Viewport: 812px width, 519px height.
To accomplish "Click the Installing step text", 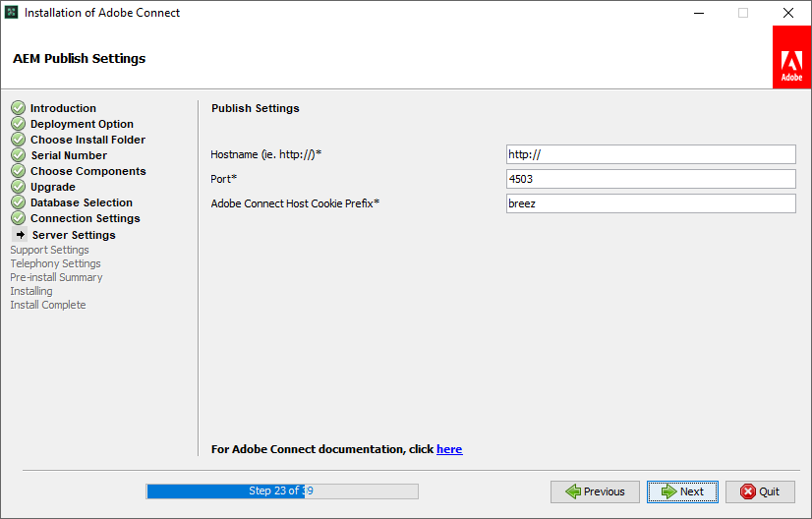I will [x=31, y=291].
